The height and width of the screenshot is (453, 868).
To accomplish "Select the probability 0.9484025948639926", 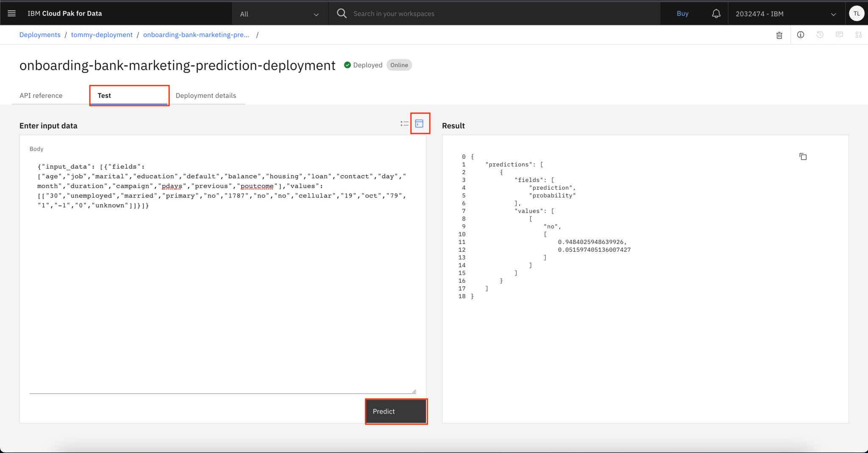I will click(591, 242).
